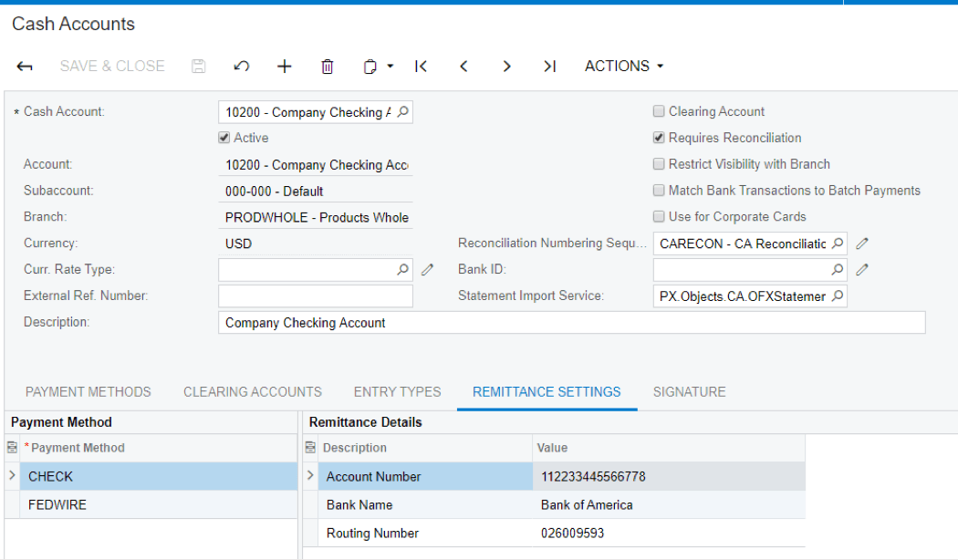958x560 pixels.
Task: Edit Reconciliation Numbering Sequence with the pencil icon
Action: [862, 243]
